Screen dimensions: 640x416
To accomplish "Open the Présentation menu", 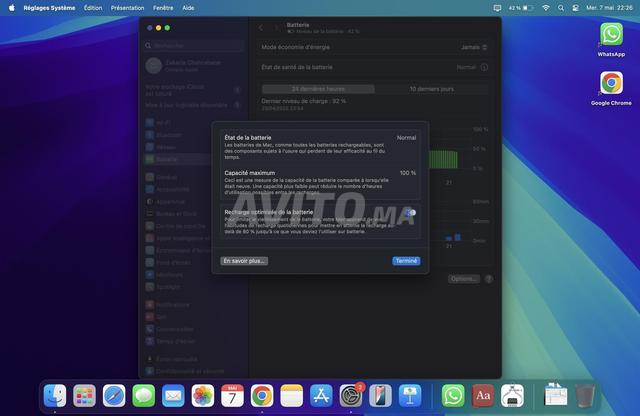I will point(127,7).
